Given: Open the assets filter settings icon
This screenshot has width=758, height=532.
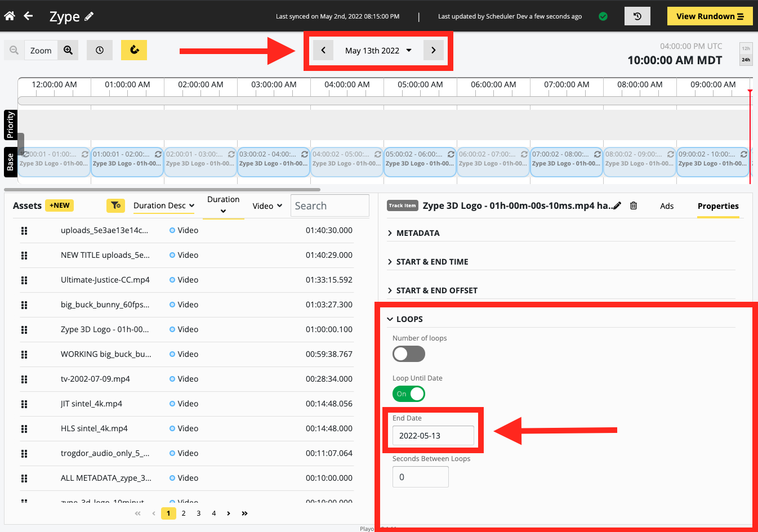Looking at the screenshot, I should click(115, 205).
